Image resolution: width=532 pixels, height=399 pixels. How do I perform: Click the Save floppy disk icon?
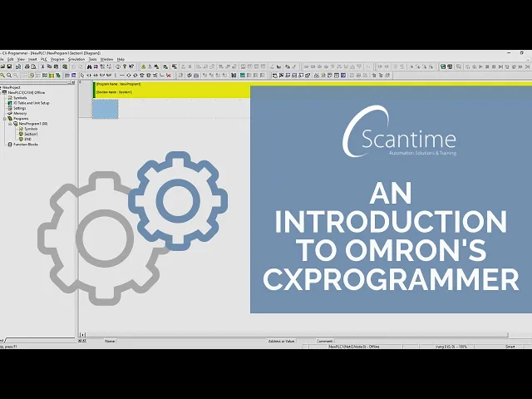pos(9,66)
